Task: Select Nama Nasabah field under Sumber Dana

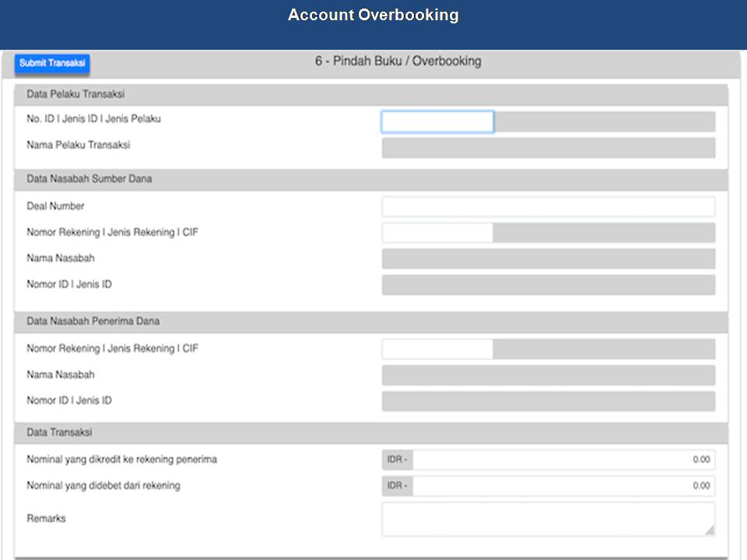Action: point(548,259)
